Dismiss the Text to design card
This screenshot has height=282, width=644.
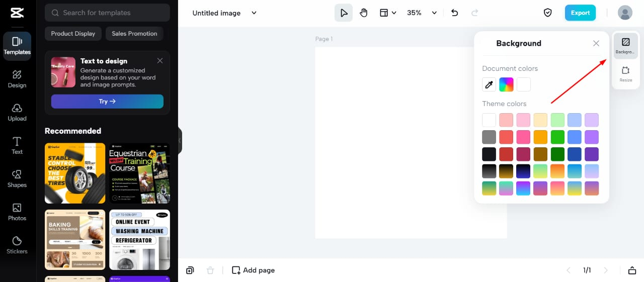coord(160,61)
